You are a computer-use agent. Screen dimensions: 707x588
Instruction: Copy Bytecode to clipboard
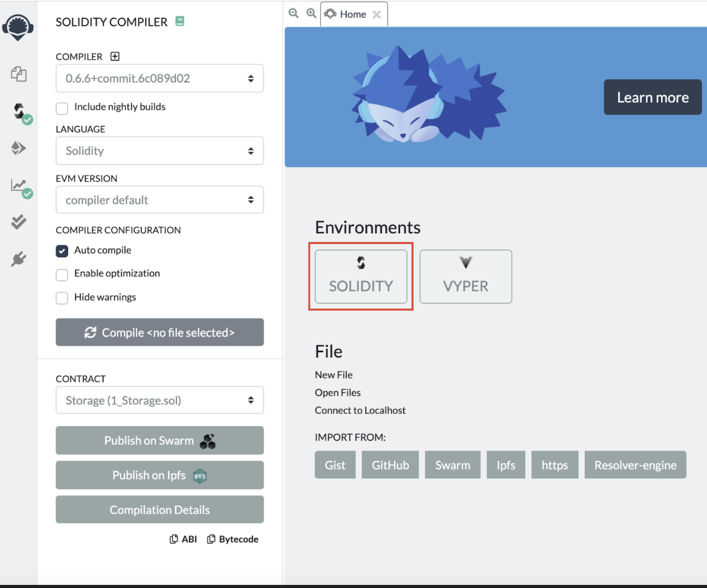pyautogui.click(x=233, y=539)
